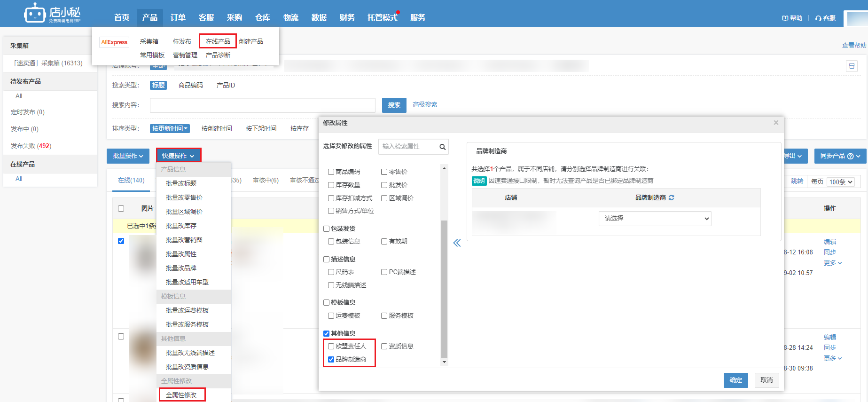Click the 搜索 button
The height and width of the screenshot is (402, 868).
pos(394,105)
